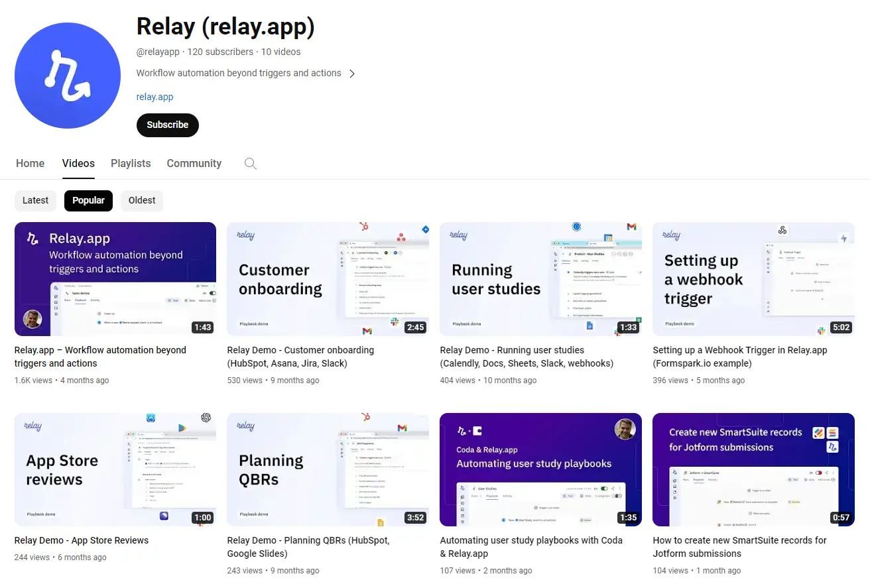The height and width of the screenshot is (588, 870).
Task: Open the relay.app website link
Action: (x=155, y=97)
